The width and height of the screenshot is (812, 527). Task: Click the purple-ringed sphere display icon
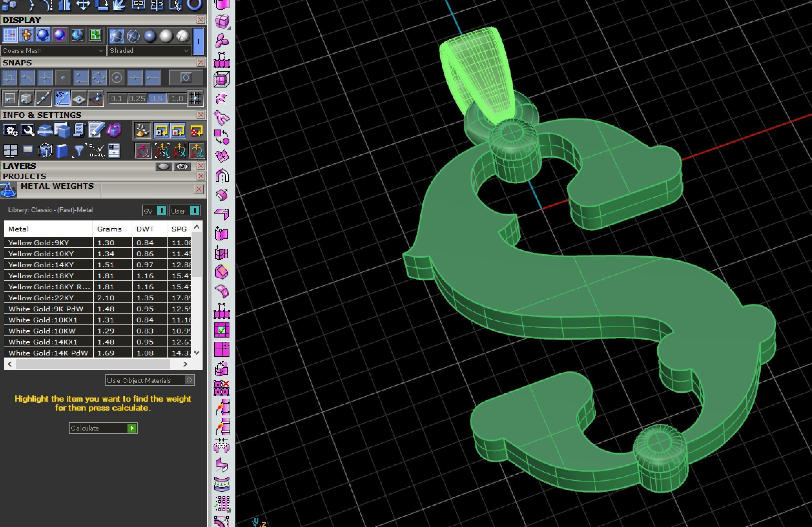click(x=60, y=35)
